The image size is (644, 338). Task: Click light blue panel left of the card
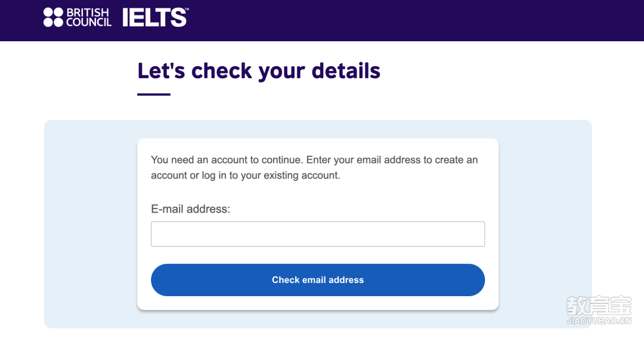tap(91, 224)
